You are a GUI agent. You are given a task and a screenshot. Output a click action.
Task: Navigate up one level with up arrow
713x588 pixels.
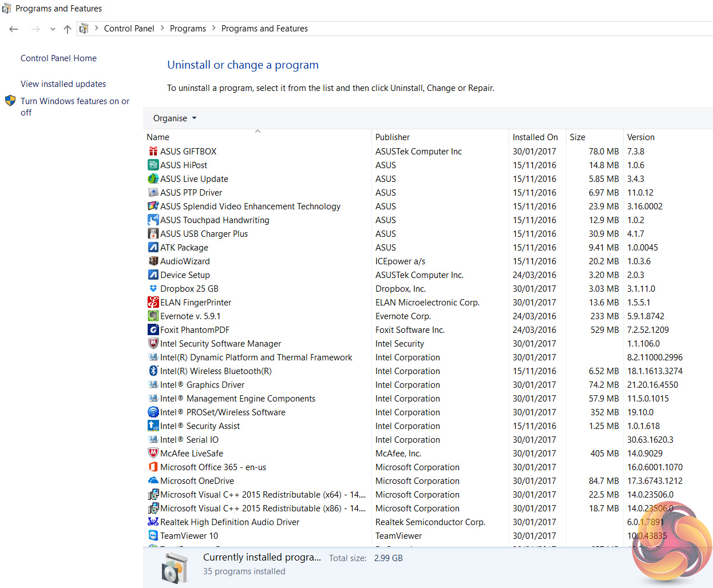68,29
